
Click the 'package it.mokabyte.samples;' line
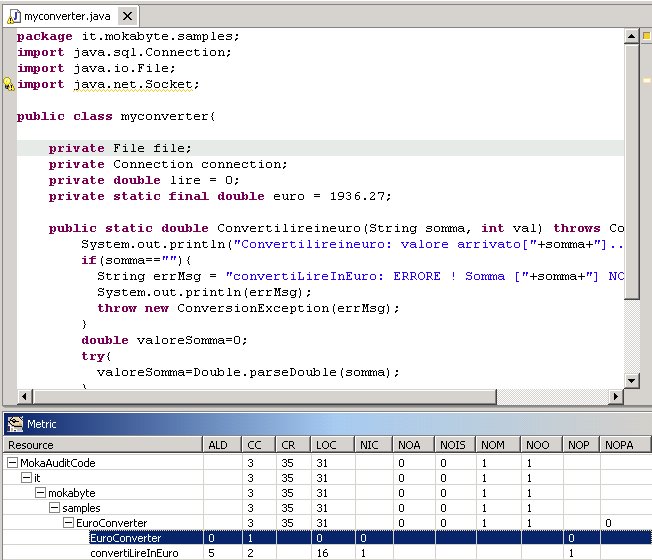tap(128, 36)
